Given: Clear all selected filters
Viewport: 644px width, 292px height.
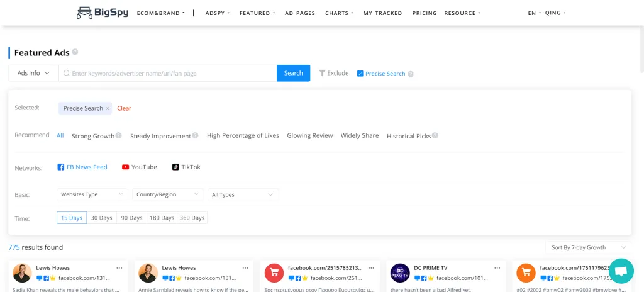Looking at the screenshot, I should click(125, 108).
